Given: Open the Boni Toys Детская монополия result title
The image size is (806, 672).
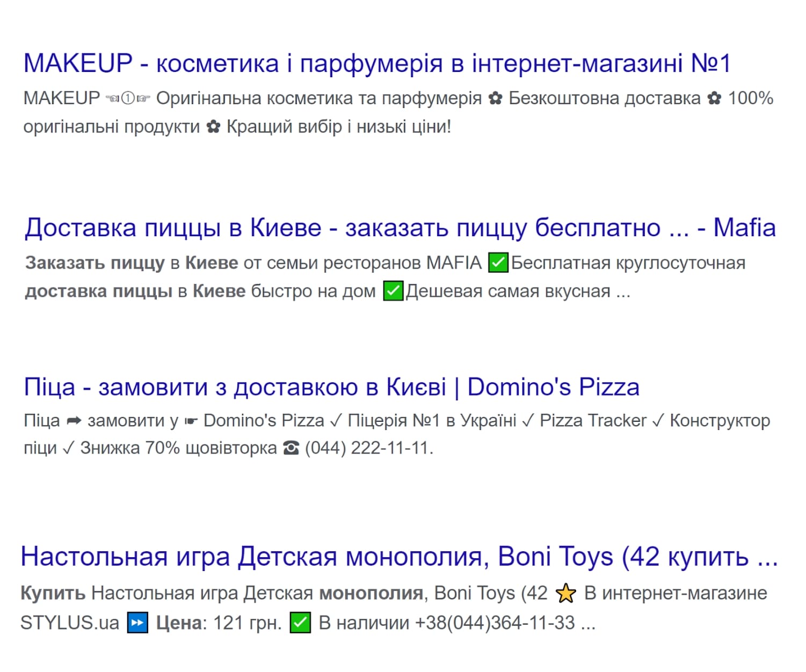Looking at the screenshot, I should coord(399,557).
